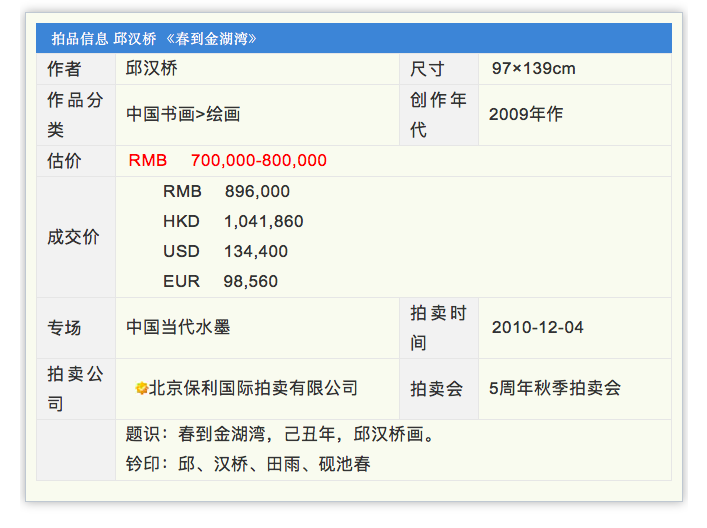Open the 北京保利国际拍卖有限公司 auction company link

click(253, 388)
